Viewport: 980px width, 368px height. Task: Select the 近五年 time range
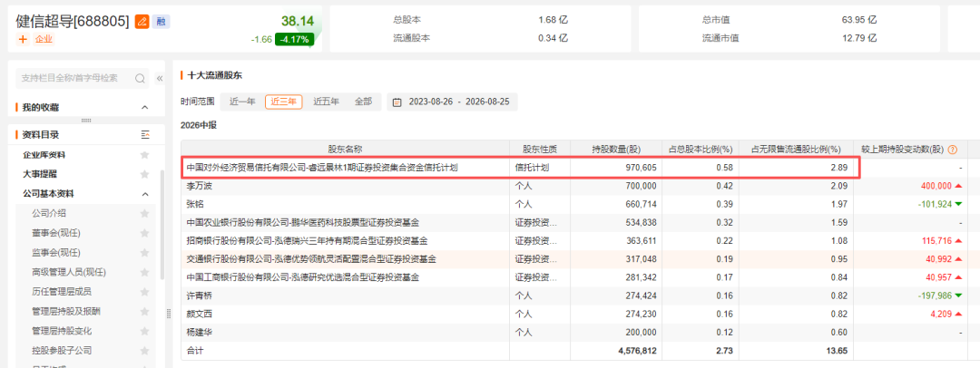tap(327, 102)
